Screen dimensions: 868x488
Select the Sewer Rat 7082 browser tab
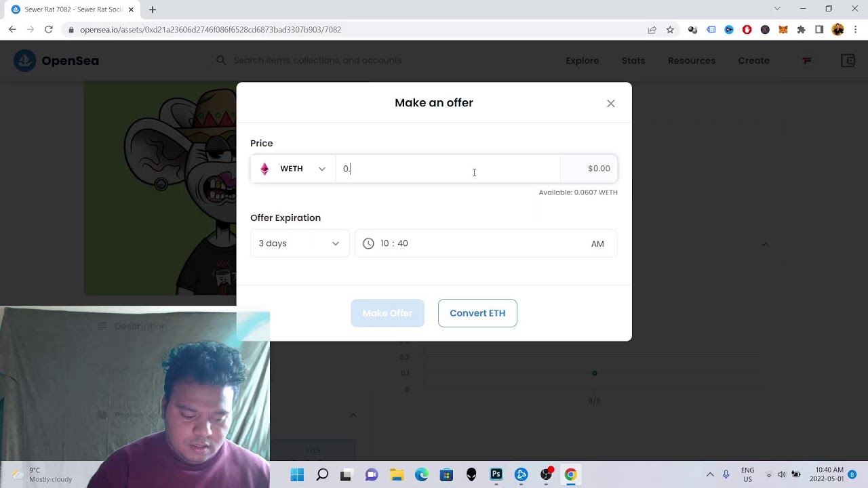click(73, 9)
